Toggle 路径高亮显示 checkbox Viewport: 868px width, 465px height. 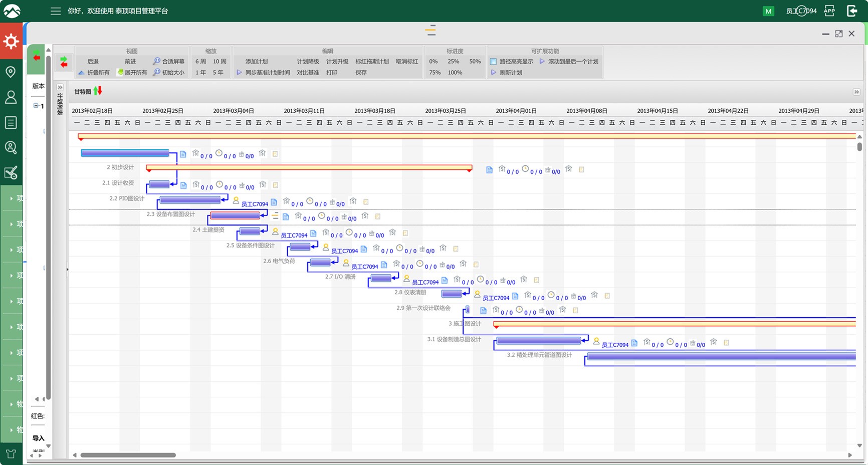click(493, 62)
